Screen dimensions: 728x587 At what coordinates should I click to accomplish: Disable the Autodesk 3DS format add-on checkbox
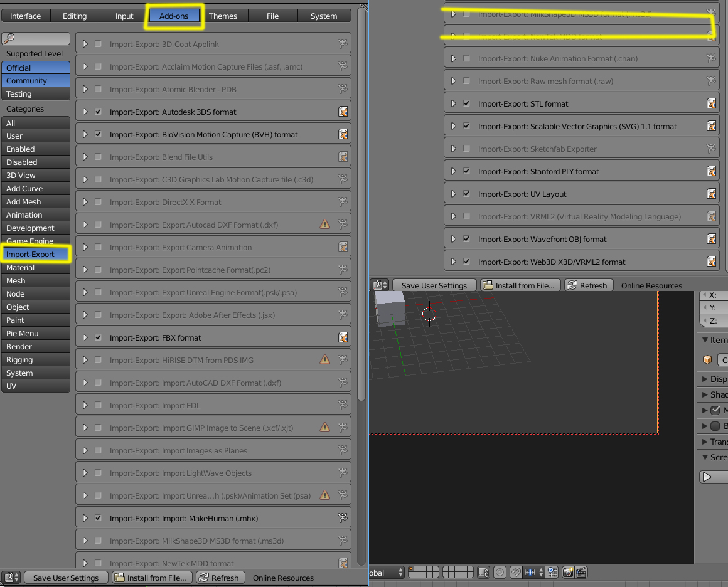pyautogui.click(x=98, y=112)
